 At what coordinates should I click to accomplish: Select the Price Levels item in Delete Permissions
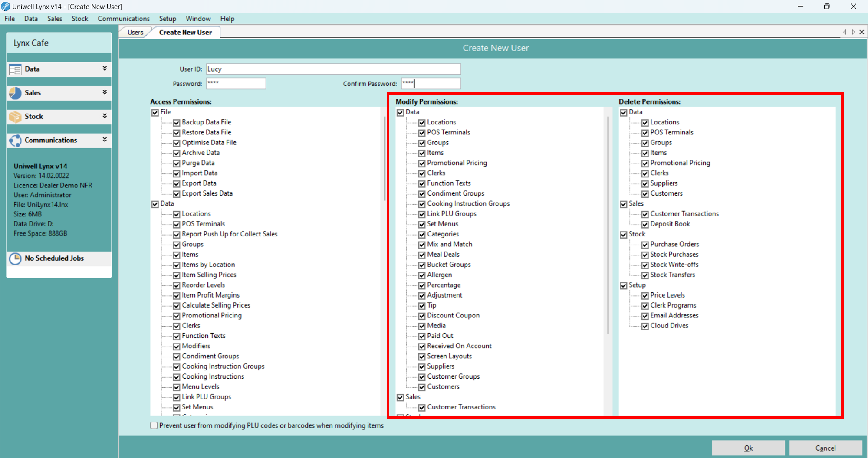pyautogui.click(x=667, y=295)
